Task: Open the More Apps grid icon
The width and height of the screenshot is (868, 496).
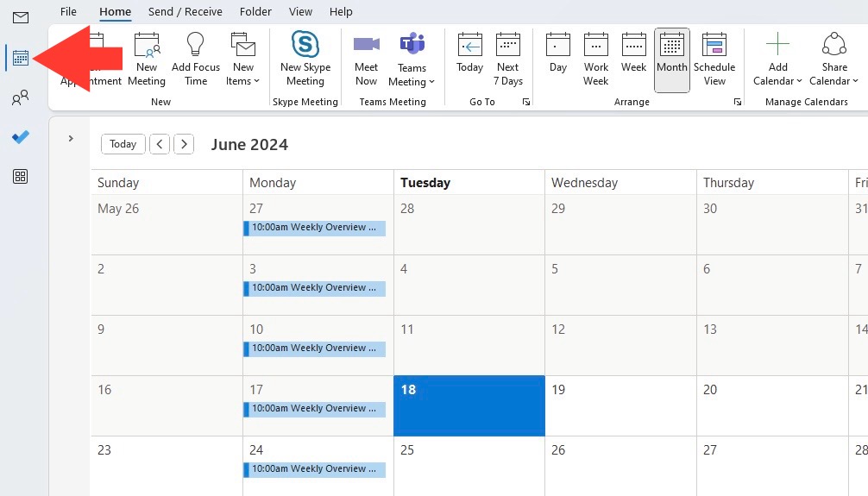Action: [x=21, y=177]
